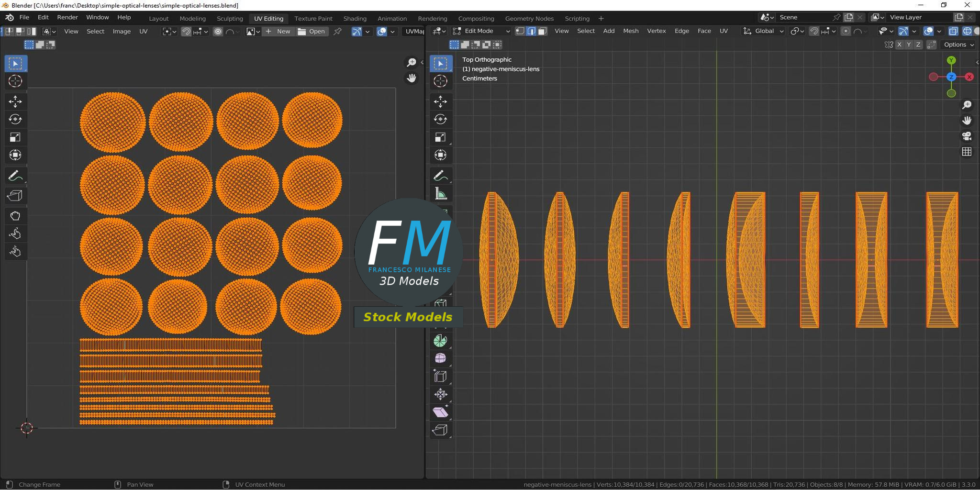Image resolution: width=980 pixels, height=490 pixels.
Task: Click the camera view icon in the viewport gizmos
Action: pos(967,136)
